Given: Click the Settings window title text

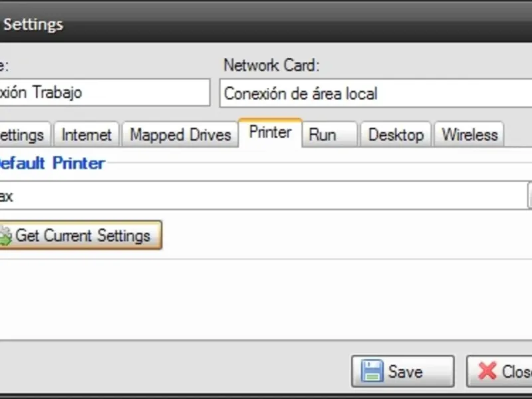Looking at the screenshot, I should pos(33,25).
